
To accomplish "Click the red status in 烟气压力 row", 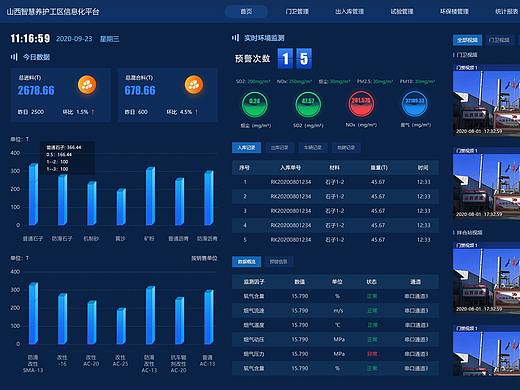I will point(372,354).
